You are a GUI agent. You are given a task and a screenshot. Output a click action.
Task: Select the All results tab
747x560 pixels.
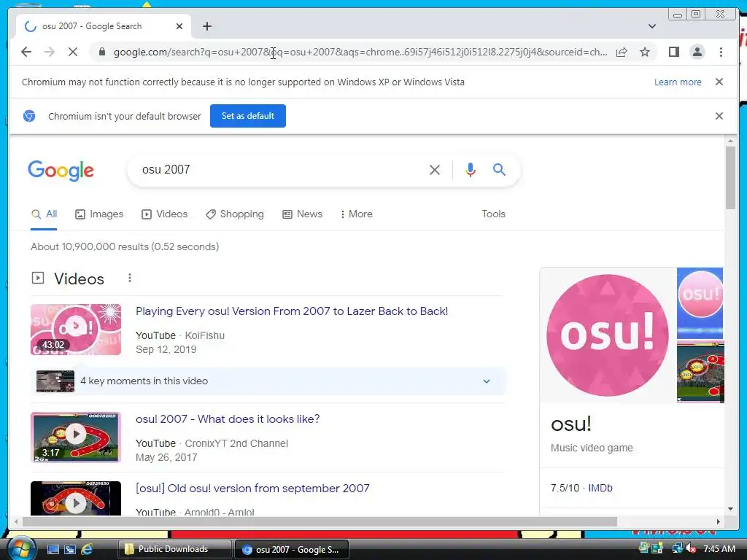[44, 214]
